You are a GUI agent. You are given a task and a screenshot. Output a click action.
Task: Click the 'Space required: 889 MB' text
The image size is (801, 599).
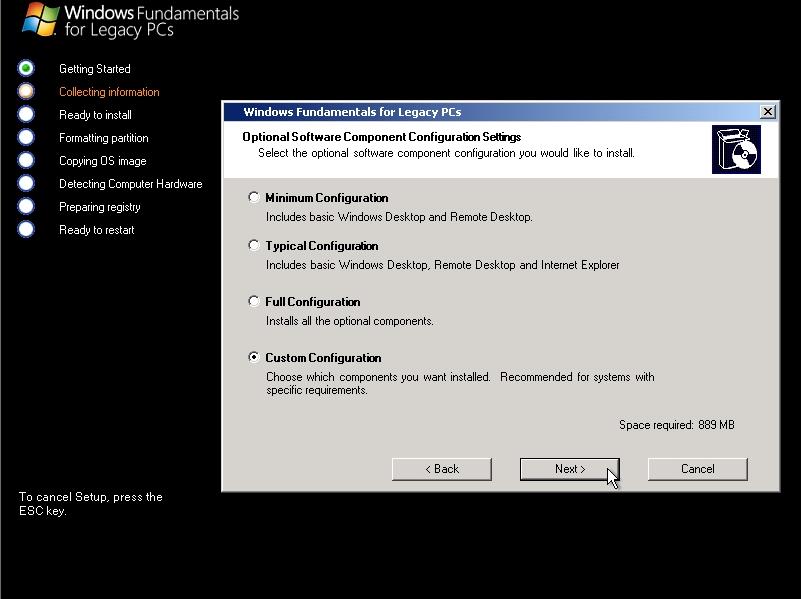[677, 425]
